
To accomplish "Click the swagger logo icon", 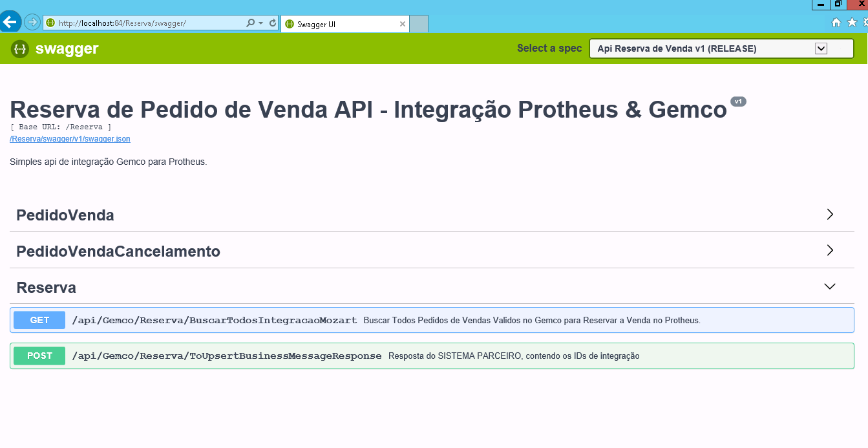I will 20,48.
